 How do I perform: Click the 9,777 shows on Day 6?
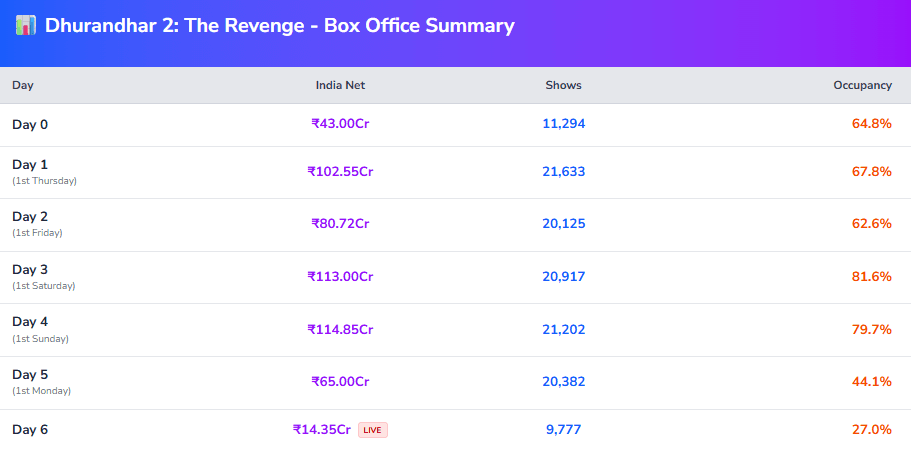[563, 430]
